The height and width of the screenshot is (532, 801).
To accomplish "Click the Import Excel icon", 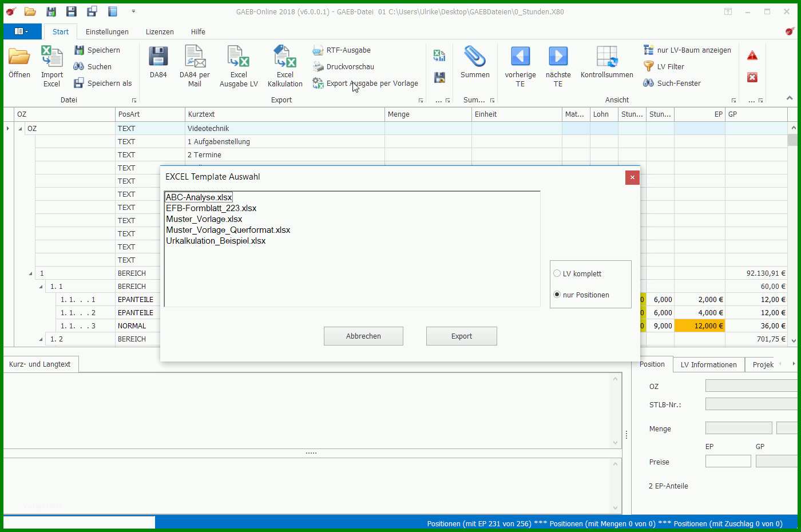I will [x=51, y=57].
